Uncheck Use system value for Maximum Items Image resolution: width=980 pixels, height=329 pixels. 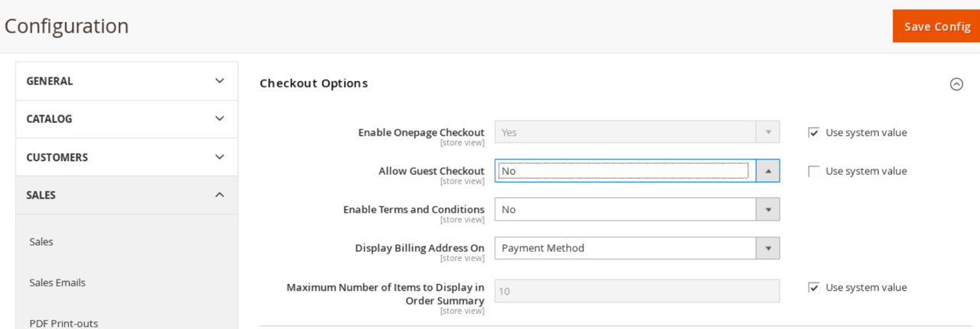(813, 288)
